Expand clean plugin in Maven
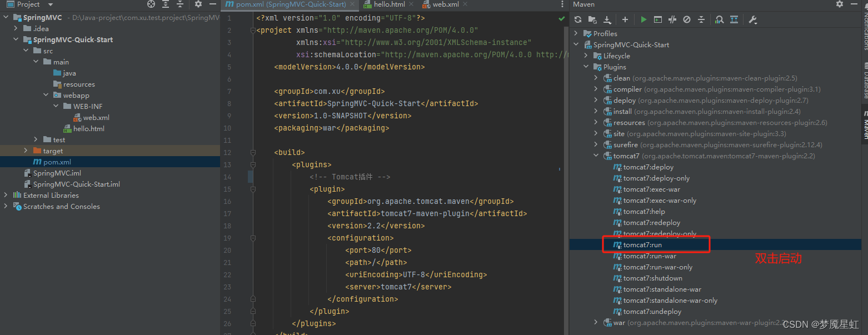 click(x=596, y=78)
